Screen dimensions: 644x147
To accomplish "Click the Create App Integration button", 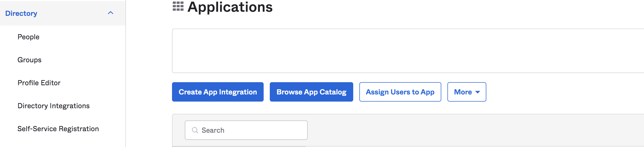I will tap(218, 92).
